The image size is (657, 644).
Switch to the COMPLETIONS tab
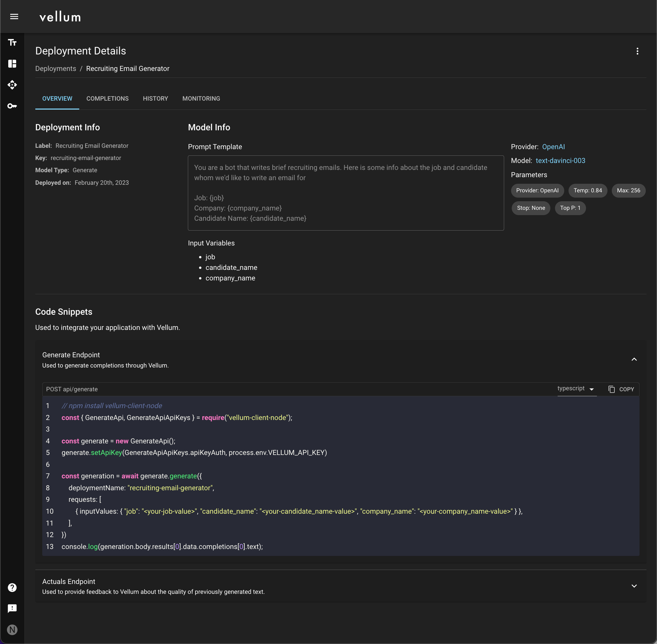(107, 98)
